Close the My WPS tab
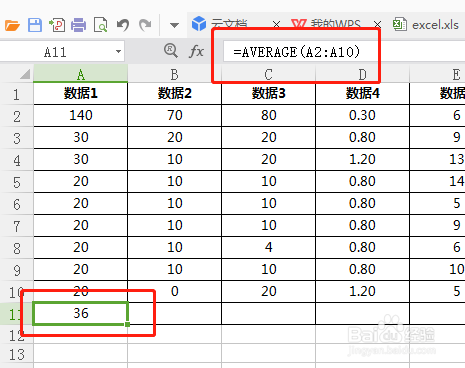This screenshot has height=368, width=465. (x=377, y=24)
